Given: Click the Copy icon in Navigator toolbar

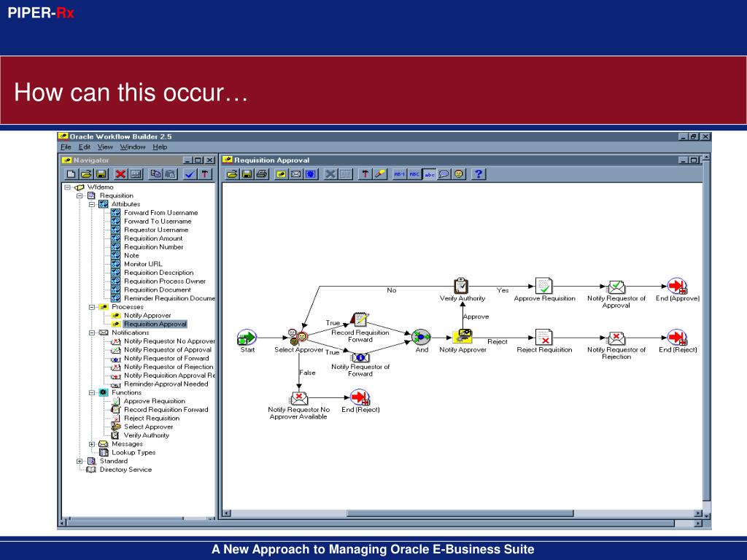Looking at the screenshot, I should (155, 174).
